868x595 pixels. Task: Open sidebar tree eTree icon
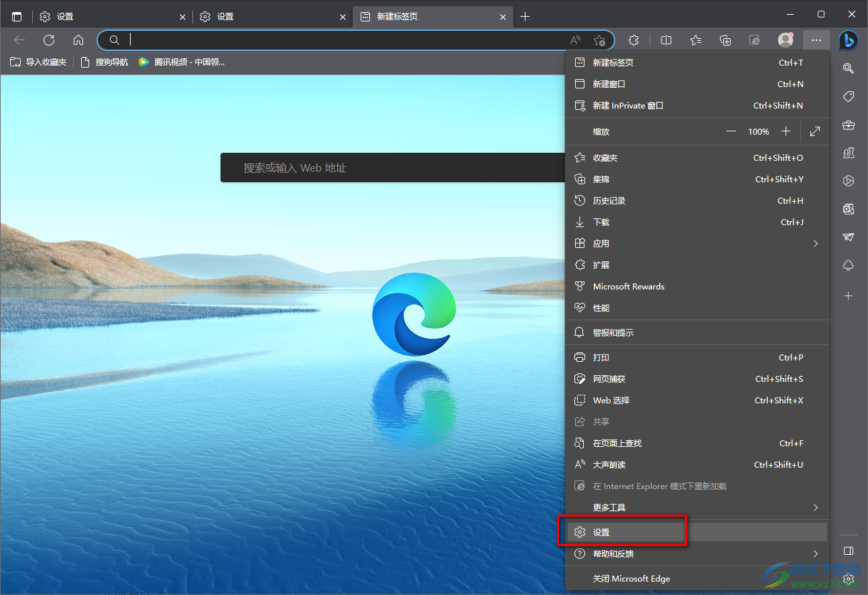pos(849,265)
